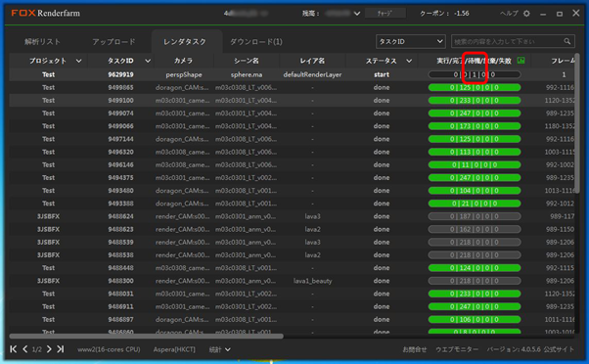This screenshot has height=364, width=589.
Task: Click lava2 layer of task 9488538
Action: 312,255
